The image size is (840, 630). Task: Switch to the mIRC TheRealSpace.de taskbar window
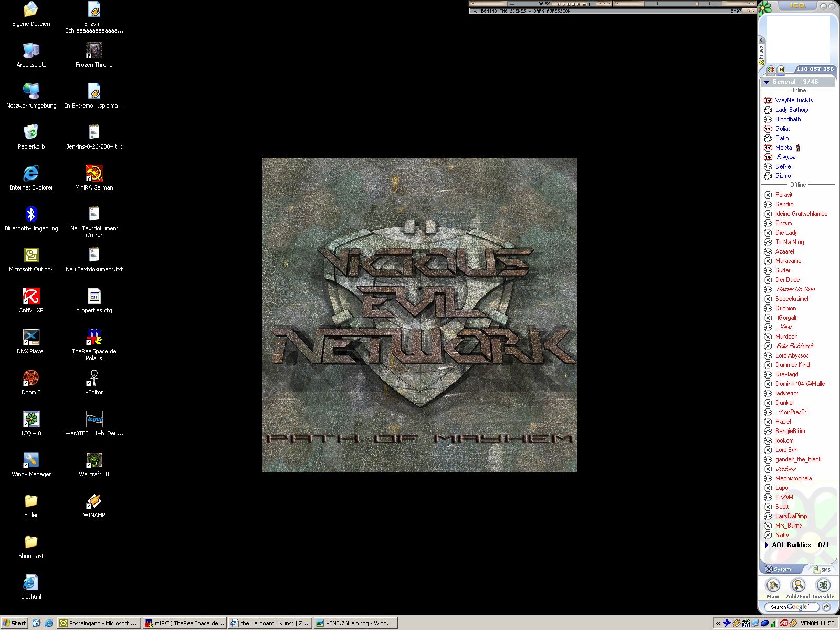(x=185, y=623)
